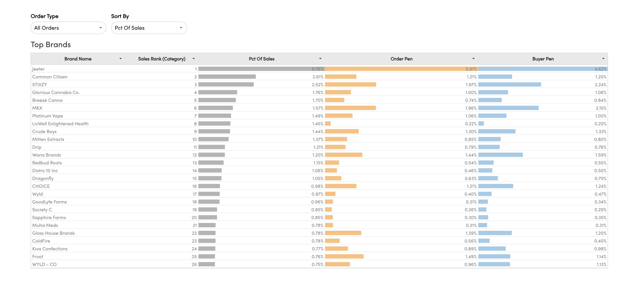644x281 pixels.
Task: Click the Sales Rank (Category) column sort arrow
Action: [x=193, y=59]
